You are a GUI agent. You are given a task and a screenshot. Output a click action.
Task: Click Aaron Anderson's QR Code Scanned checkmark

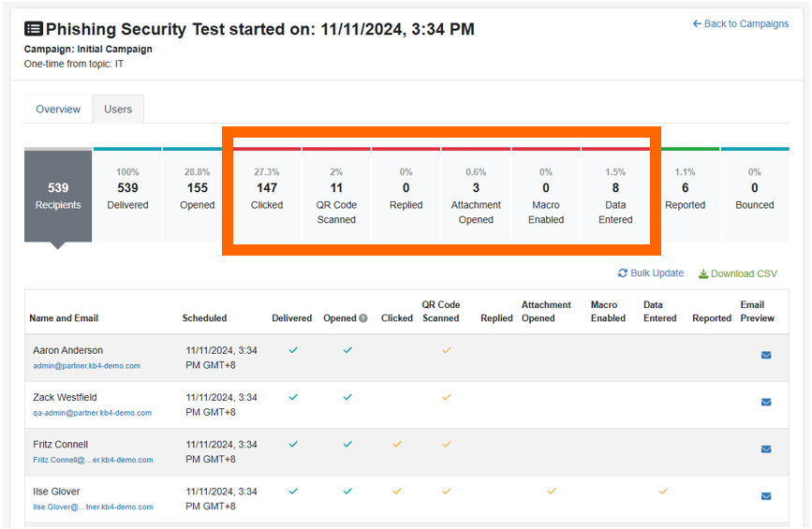click(447, 350)
